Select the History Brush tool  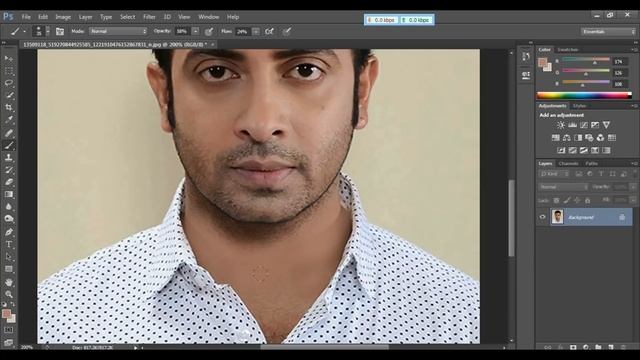point(9,170)
